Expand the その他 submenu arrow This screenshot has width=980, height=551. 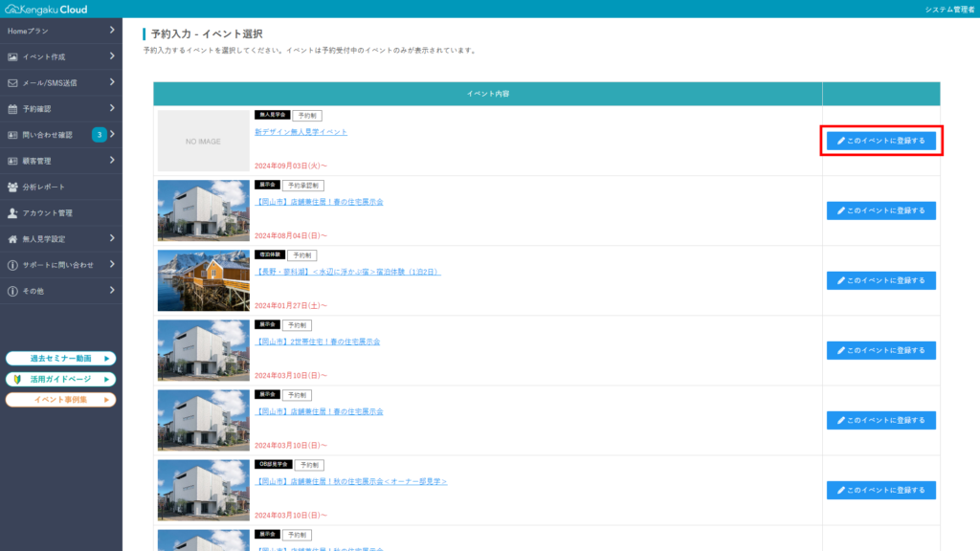112,291
